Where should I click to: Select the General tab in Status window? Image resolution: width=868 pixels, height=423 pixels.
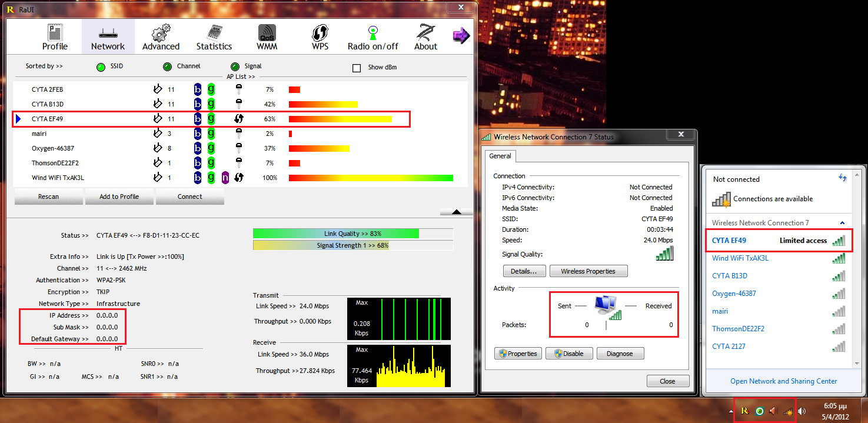click(x=500, y=156)
